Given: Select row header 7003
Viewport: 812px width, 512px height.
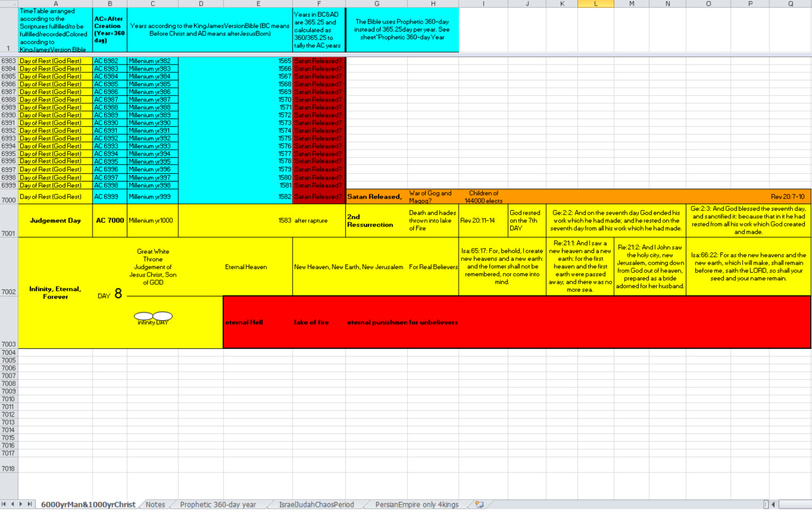Looking at the screenshot, I should [x=9, y=322].
